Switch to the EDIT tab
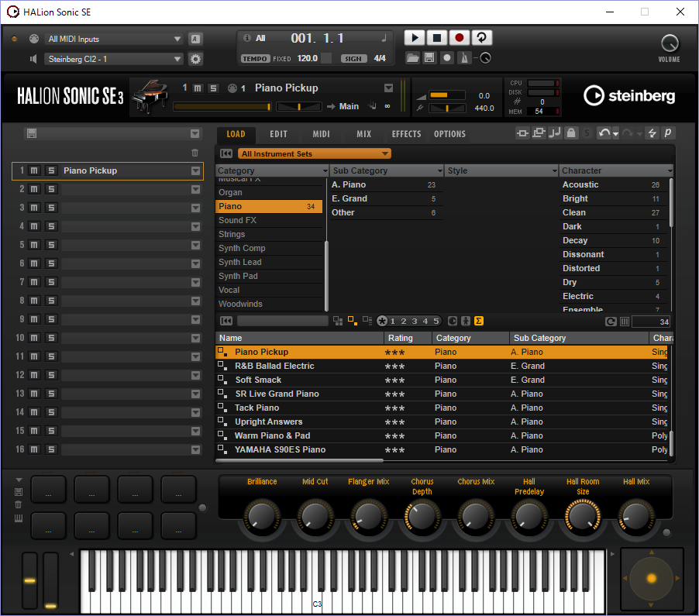Image resolution: width=699 pixels, height=616 pixels. pyautogui.click(x=278, y=133)
